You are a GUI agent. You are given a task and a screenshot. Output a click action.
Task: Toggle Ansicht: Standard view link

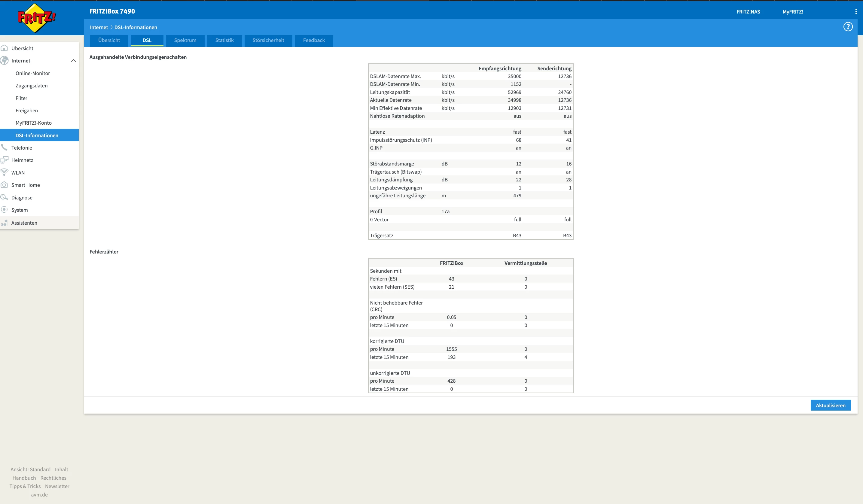(30, 469)
